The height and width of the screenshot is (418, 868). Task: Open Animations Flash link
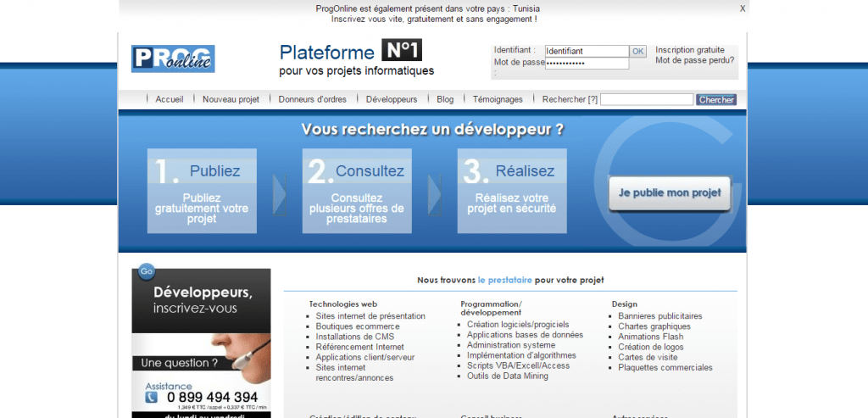650,337
